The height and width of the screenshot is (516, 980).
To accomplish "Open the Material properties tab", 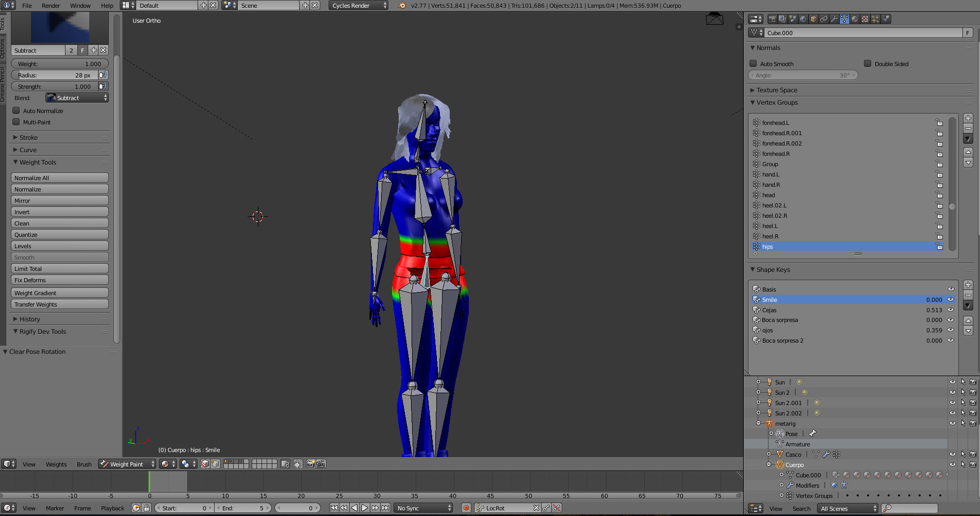I will pyautogui.click(x=855, y=19).
